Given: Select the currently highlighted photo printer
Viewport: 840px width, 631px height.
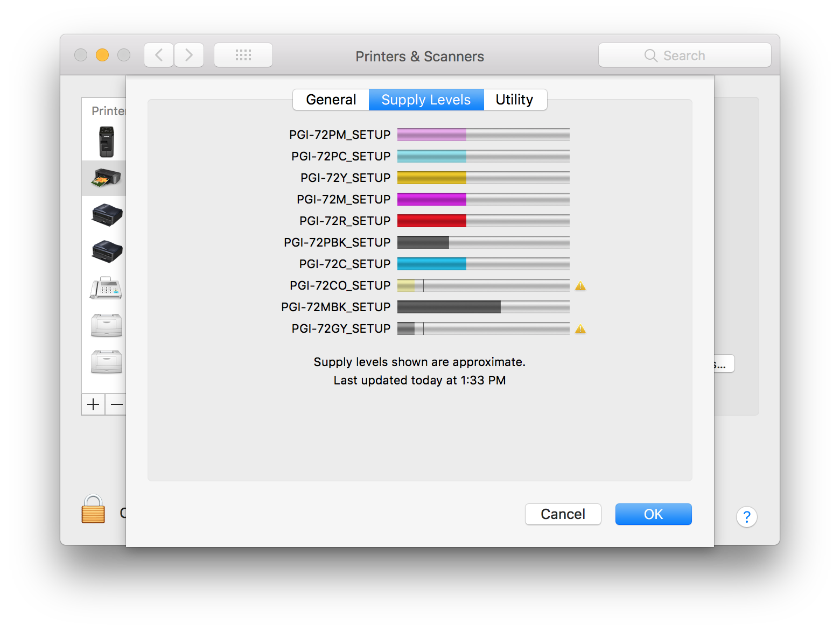Looking at the screenshot, I should click(104, 178).
